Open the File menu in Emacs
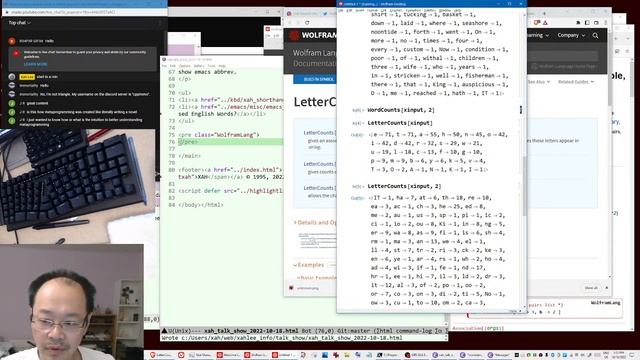 pos(164,66)
